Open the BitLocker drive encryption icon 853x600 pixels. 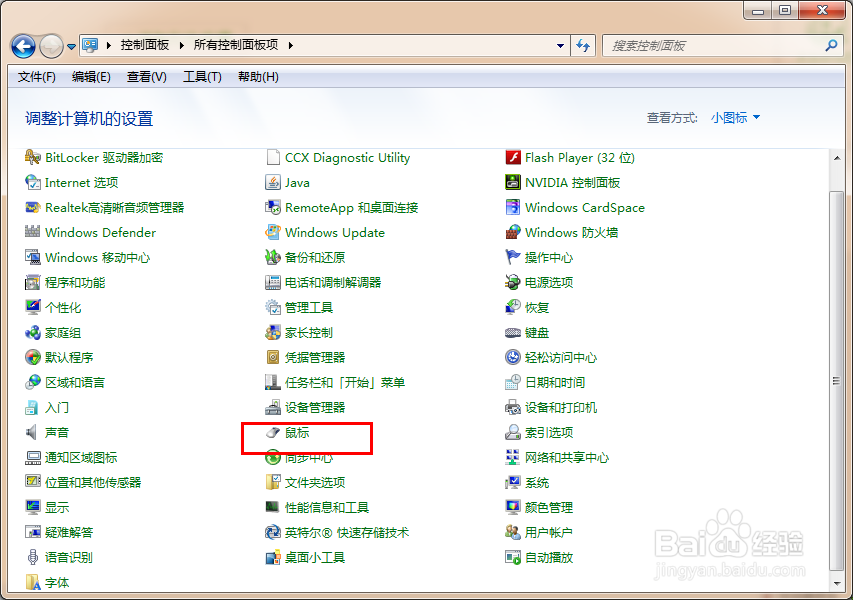coord(33,158)
